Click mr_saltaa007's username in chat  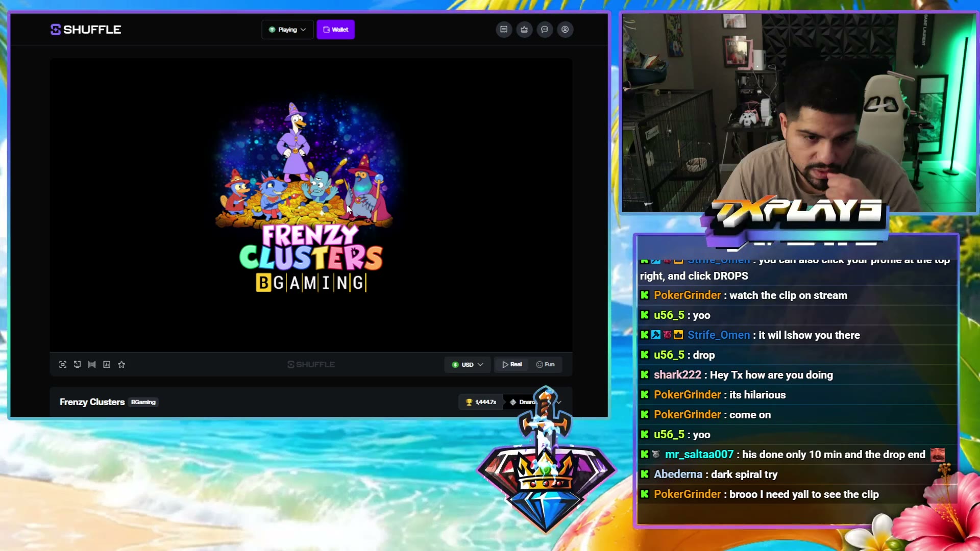(x=699, y=455)
